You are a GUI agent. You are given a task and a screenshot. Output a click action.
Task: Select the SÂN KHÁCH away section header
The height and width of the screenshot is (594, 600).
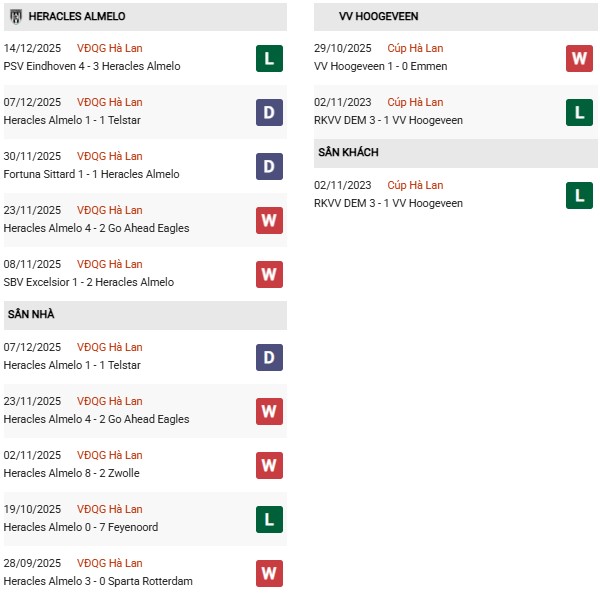click(x=350, y=152)
